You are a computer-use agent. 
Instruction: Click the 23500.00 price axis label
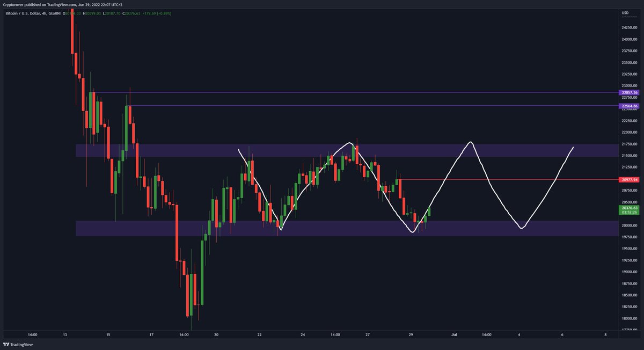click(x=629, y=62)
